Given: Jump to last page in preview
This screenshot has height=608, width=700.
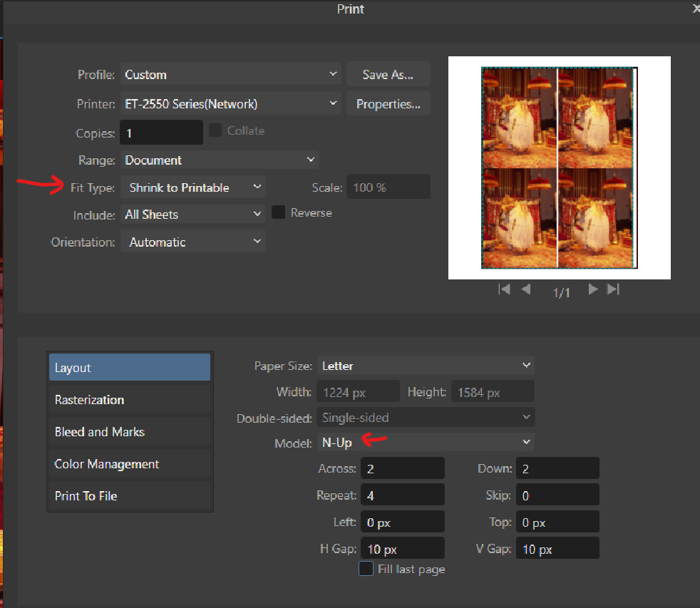Looking at the screenshot, I should (613, 289).
